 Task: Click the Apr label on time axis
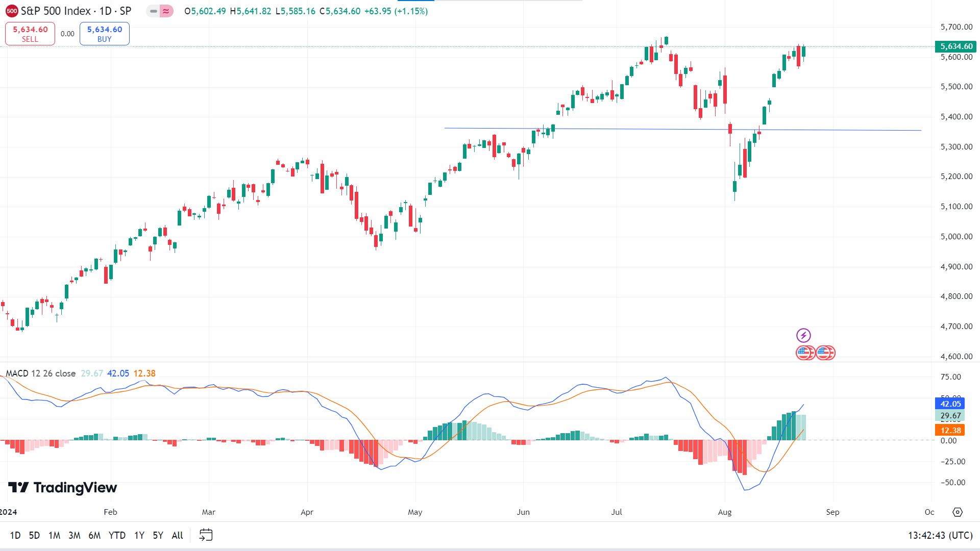pyautogui.click(x=307, y=512)
